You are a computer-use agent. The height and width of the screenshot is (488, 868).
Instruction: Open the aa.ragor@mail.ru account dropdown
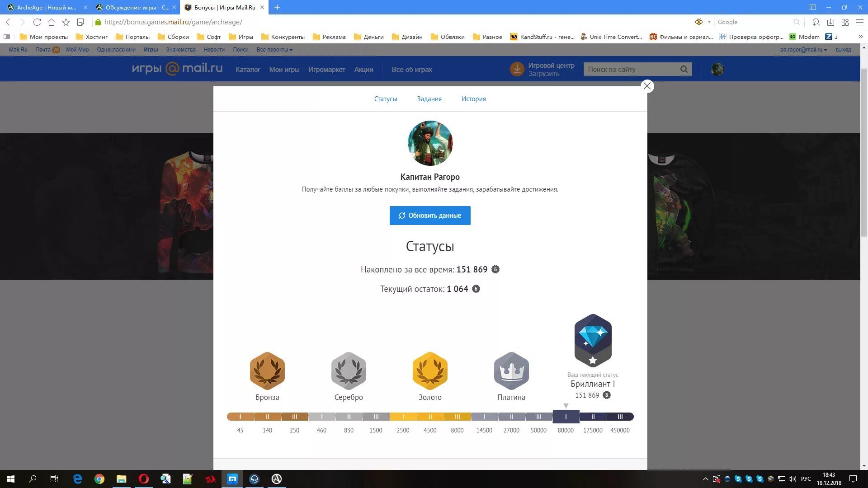tap(803, 50)
